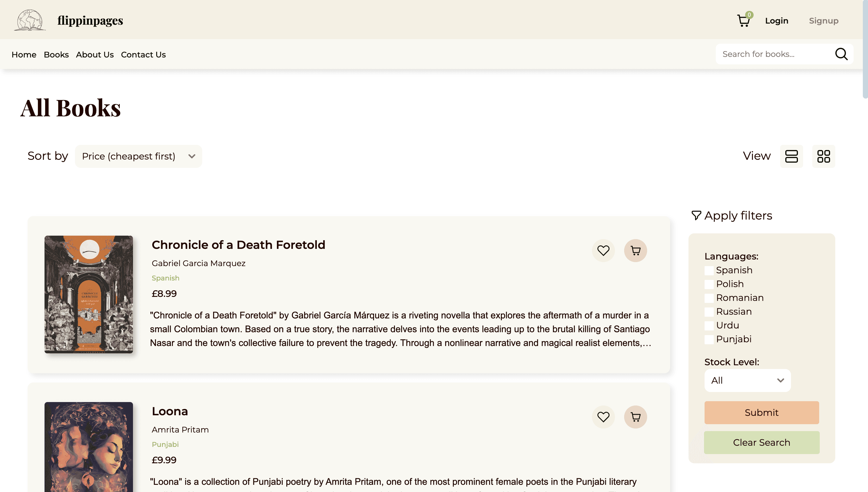
Task: Switch to grid view layout
Action: click(x=823, y=156)
